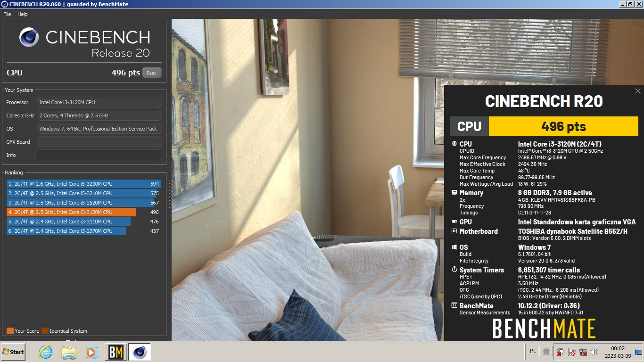Click the Cores x GHz field
Viewport: 644px width, 362px height.
[99, 115]
